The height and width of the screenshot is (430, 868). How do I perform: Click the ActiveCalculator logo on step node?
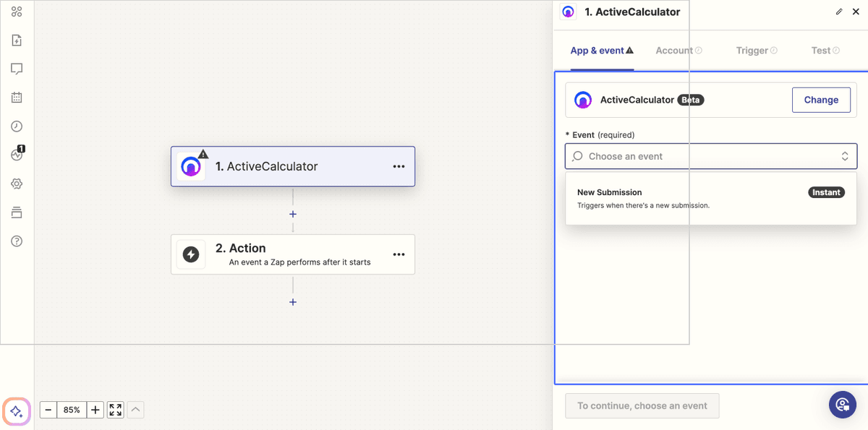191,167
